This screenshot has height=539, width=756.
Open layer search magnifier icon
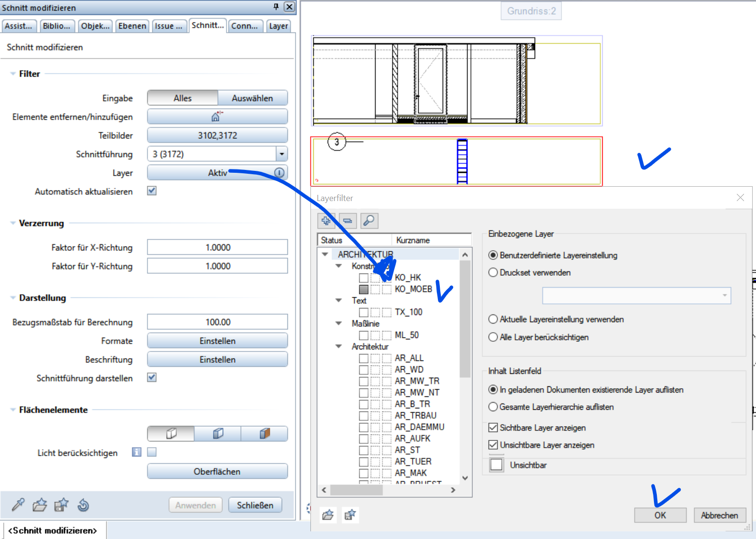pyautogui.click(x=369, y=221)
